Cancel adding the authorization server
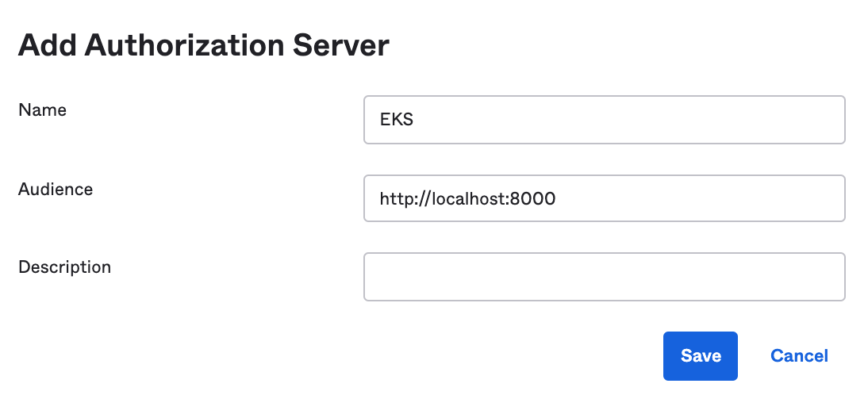 click(x=799, y=356)
